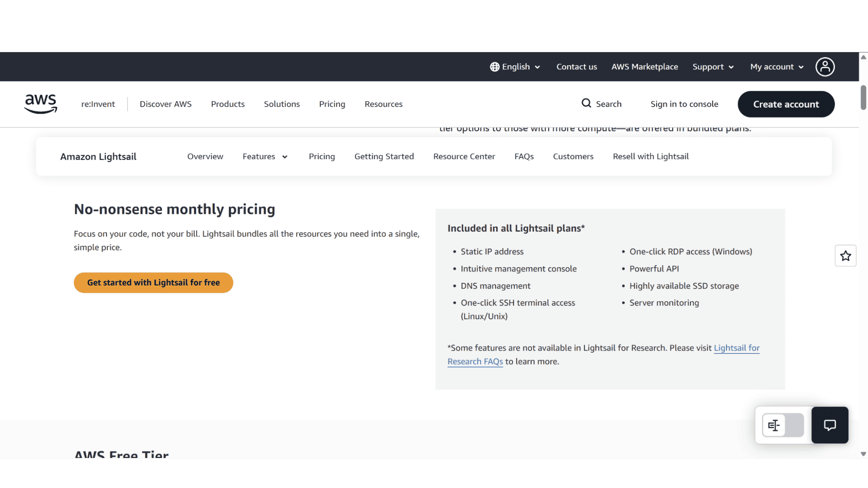The height and width of the screenshot is (488, 868).
Task: Open the Pricing menu in main header
Action: (x=332, y=104)
